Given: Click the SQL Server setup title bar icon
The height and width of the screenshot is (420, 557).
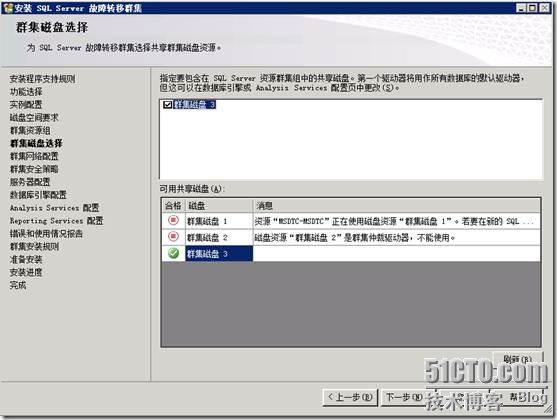Looking at the screenshot, I should point(7,8).
